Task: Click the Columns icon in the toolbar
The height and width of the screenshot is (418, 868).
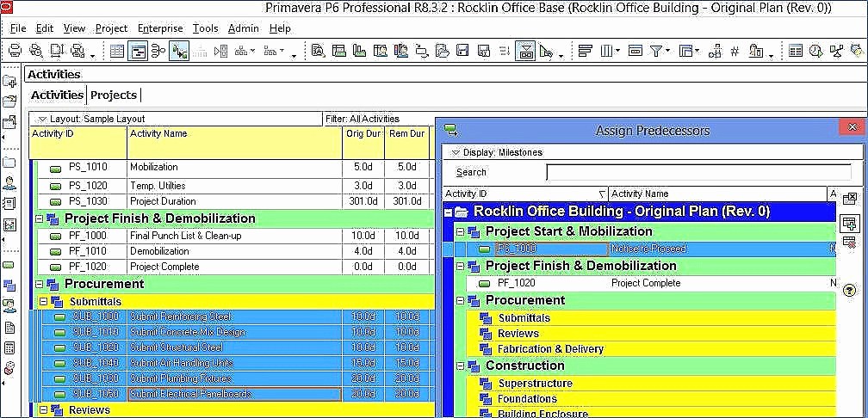Action: click(608, 51)
